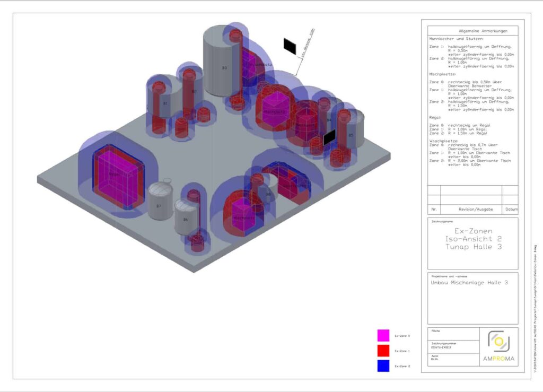Select the tank labeled B5

click(351, 134)
